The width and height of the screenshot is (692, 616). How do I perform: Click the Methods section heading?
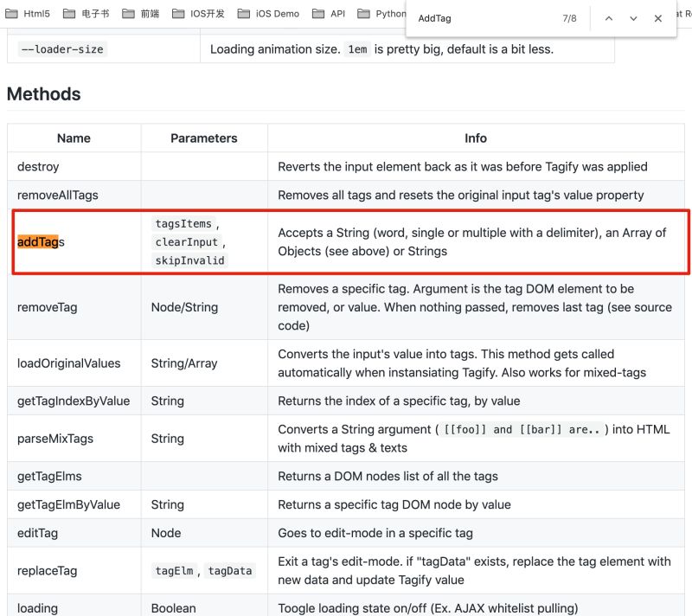coord(42,94)
